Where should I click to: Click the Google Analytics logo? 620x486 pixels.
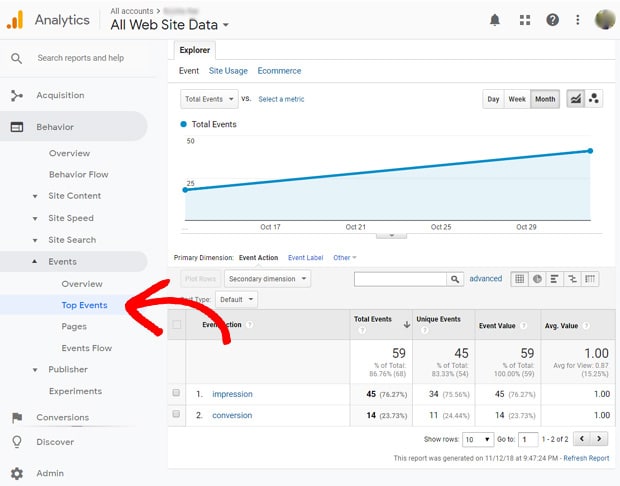coord(15,20)
